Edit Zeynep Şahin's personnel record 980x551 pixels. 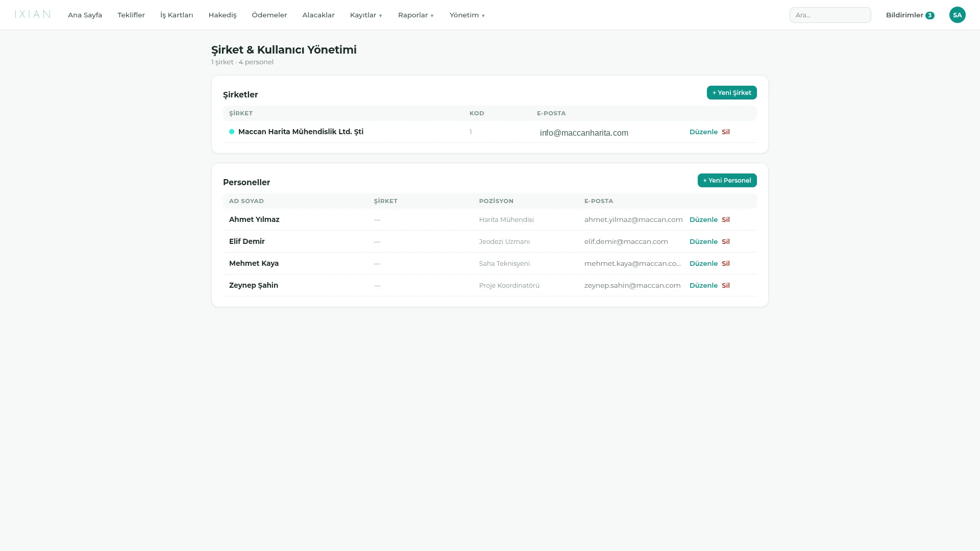point(703,285)
